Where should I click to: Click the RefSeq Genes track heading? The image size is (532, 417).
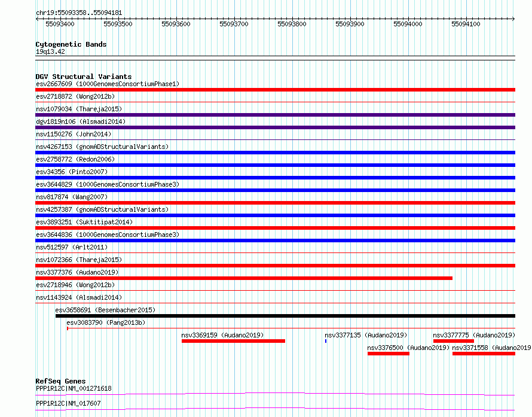tap(60, 381)
